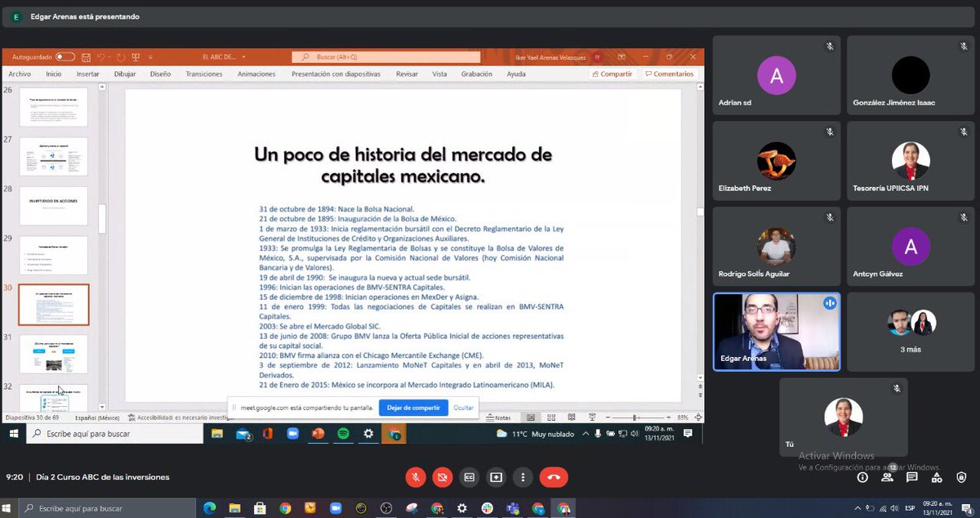This screenshot has height=518, width=980.
Task: Open host controls shield lock icon
Action: click(x=962, y=477)
